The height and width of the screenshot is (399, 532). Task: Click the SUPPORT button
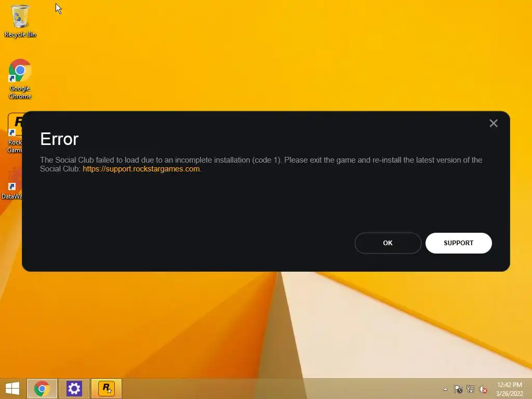click(x=458, y=243)
